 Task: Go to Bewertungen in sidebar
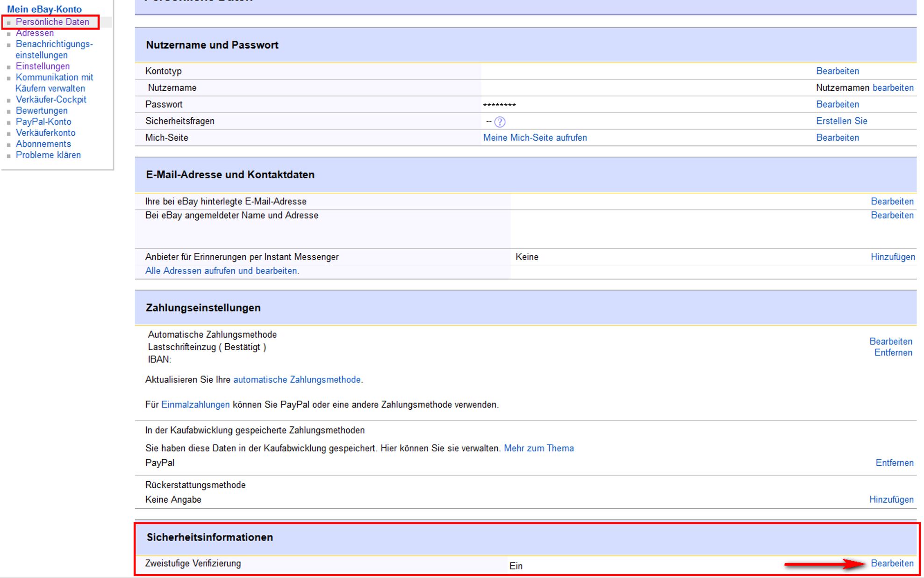click(42, 111)
